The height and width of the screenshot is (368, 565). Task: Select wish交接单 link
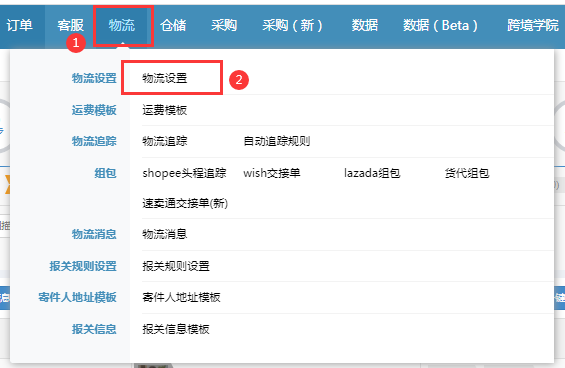click(x=272, y=173)
